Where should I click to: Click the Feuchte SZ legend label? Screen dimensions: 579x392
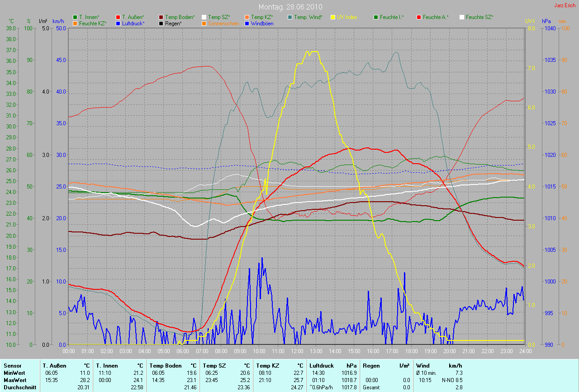[x=479, y=17]
